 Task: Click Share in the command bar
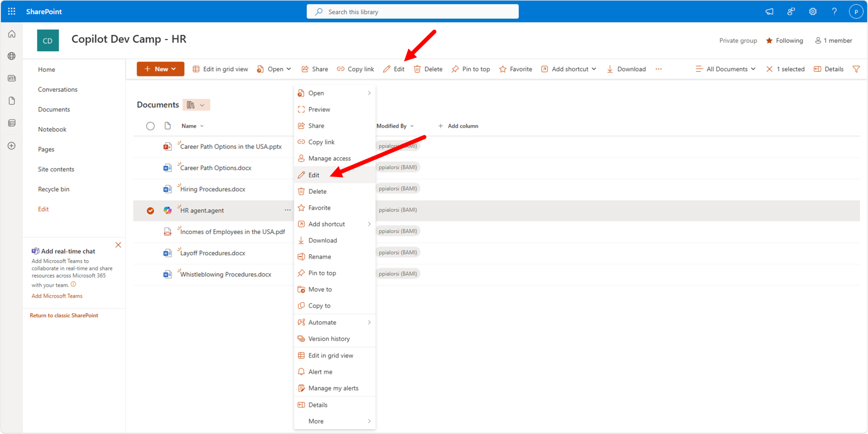click(315, 69)
